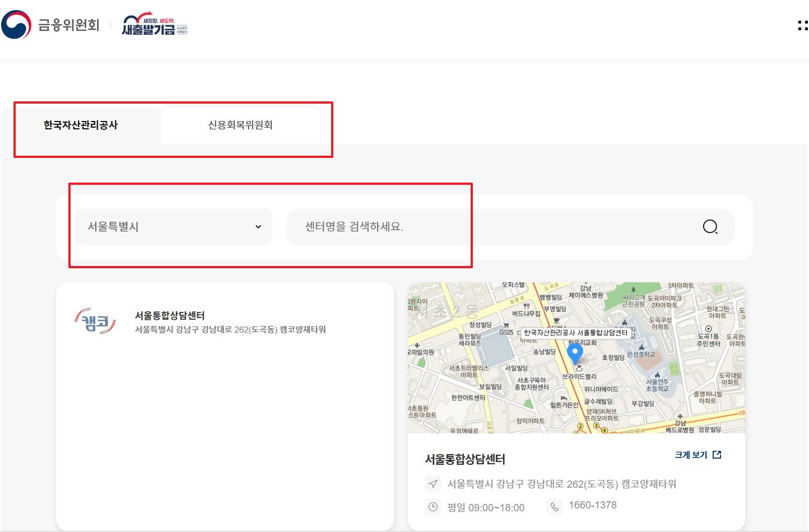Screen dimensions: 809x532
Task: Click the clock hours icon
Action: pyautogui.click(x=433, y=507)
